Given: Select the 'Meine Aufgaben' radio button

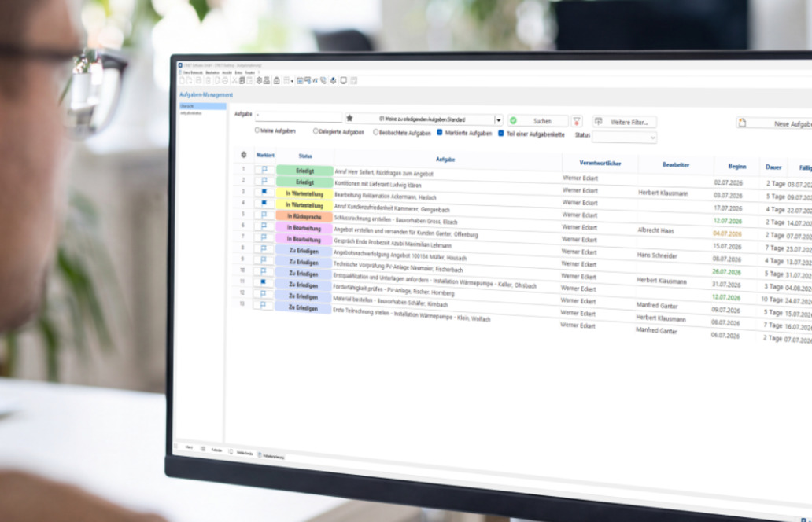Looking at the screenshot, I should tap(257, 130).
